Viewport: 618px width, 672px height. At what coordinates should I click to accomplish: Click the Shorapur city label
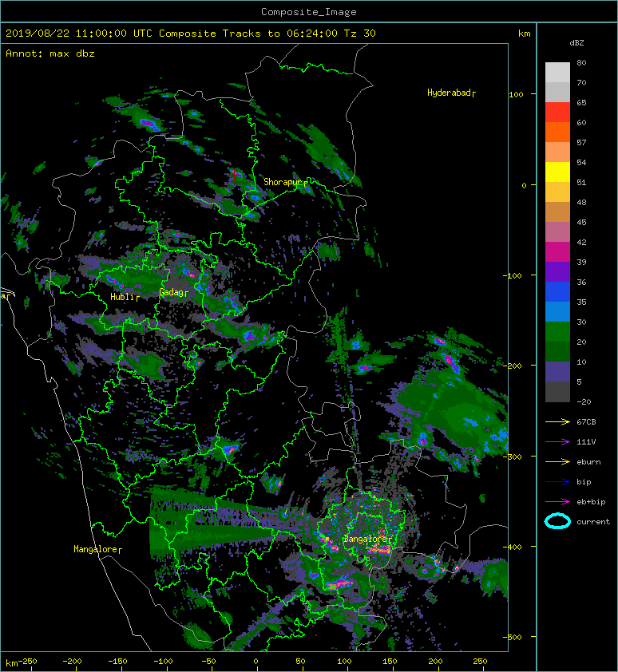click(285, 182)
